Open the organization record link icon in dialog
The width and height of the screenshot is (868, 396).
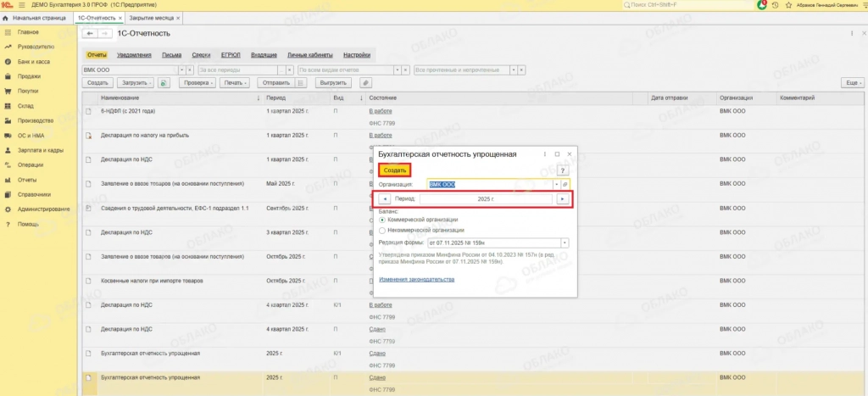click(x=565, y=184)
